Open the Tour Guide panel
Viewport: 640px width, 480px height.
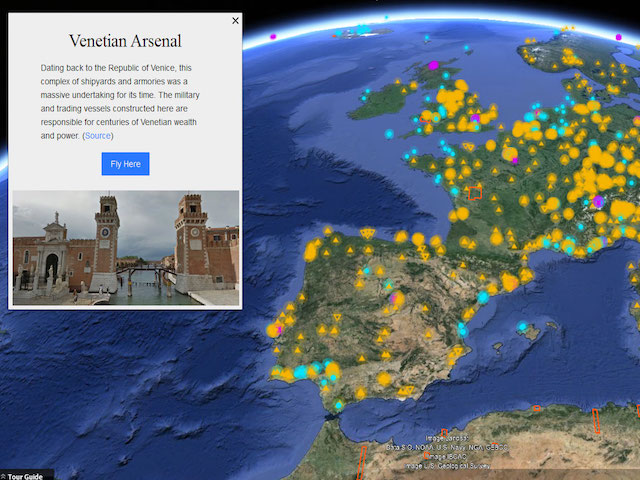click(x=25, y=476)
